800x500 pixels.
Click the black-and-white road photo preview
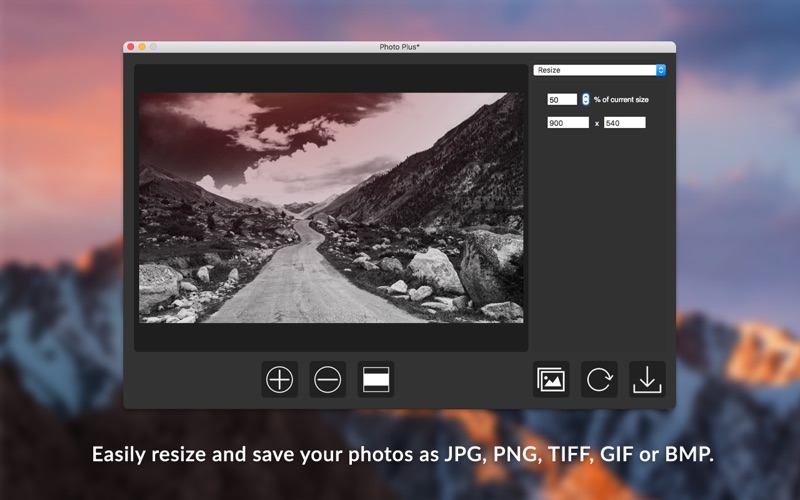(331, 208)
